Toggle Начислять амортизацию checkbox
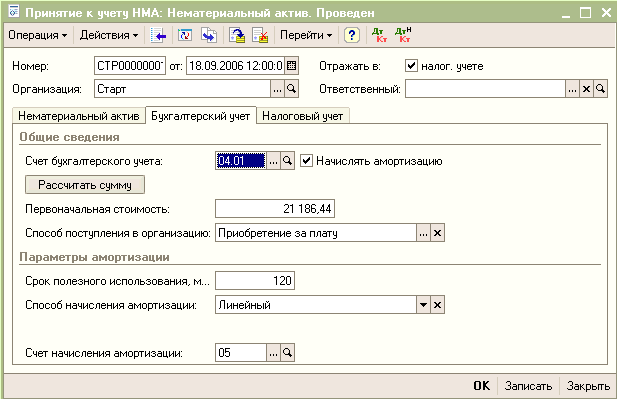This screenshot has width=617, height=399. [306, 161]
